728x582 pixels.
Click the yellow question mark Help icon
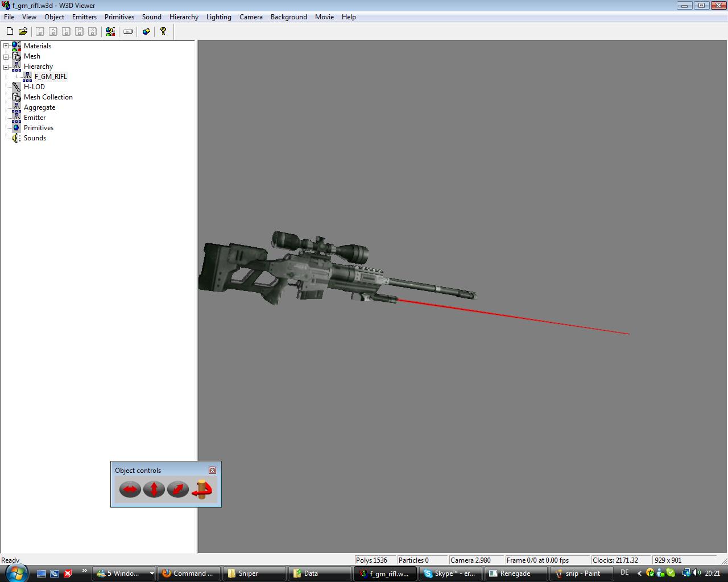click(163, 31)
